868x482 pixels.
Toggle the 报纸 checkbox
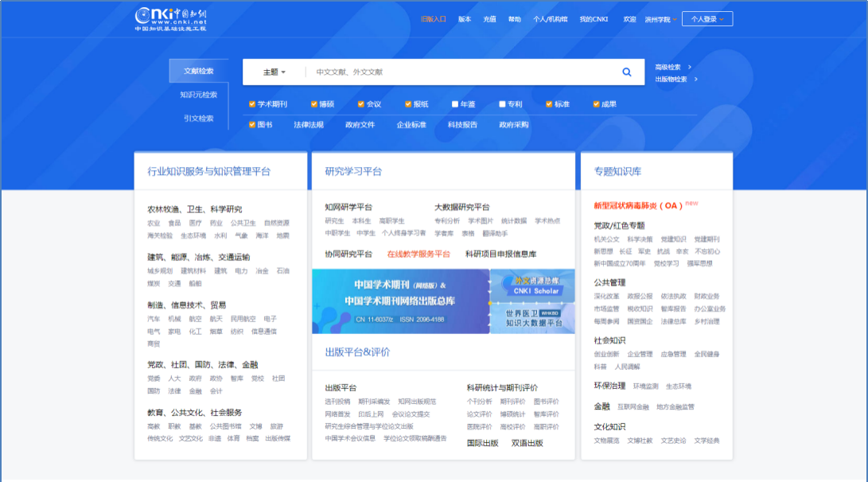click(x=408, y=104)
